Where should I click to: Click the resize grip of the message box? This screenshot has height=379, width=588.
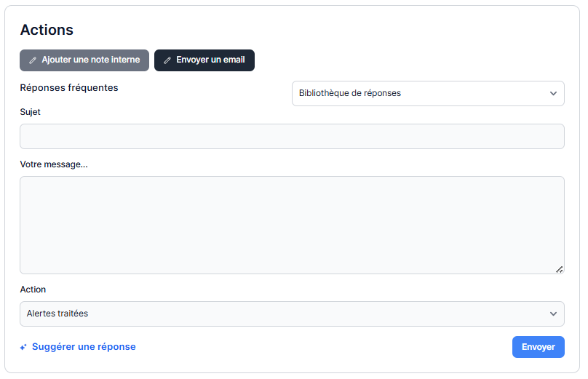click(x=559, y=269)
